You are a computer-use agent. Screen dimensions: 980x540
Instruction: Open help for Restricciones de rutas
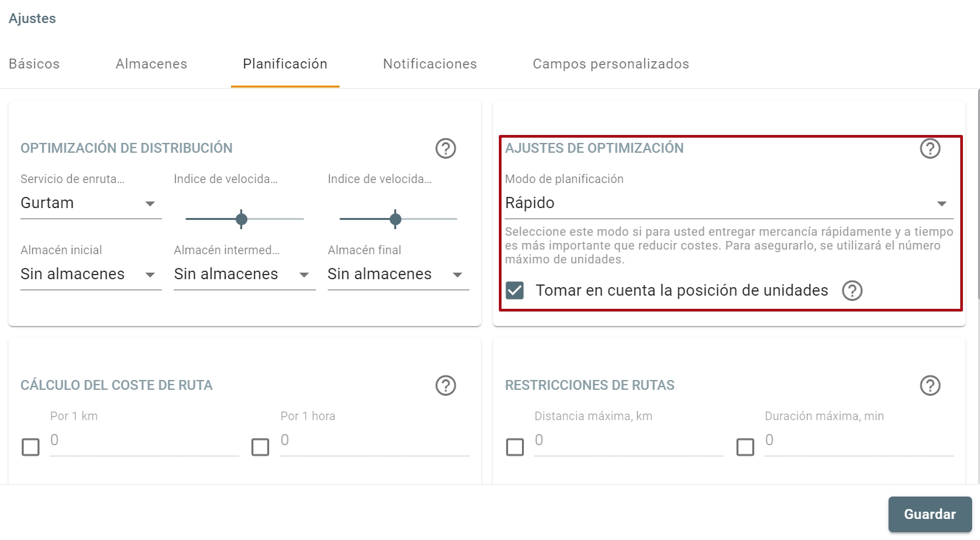(930, 386)
